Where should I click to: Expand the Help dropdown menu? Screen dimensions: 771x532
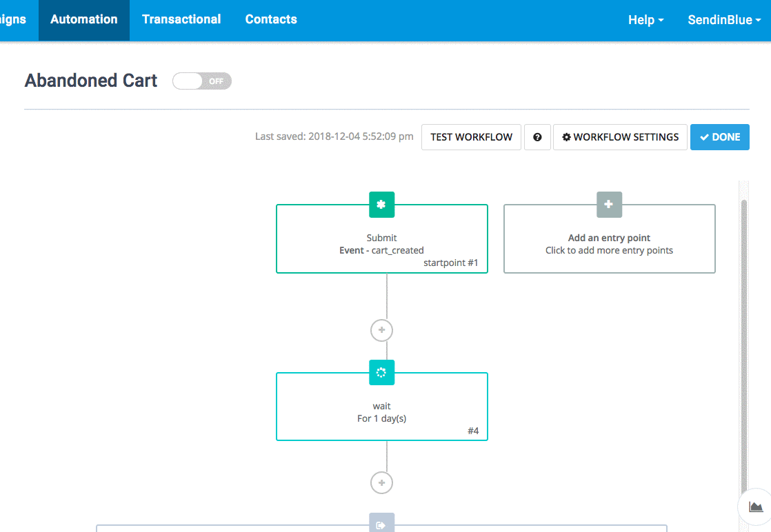click(x=645, y=20)
